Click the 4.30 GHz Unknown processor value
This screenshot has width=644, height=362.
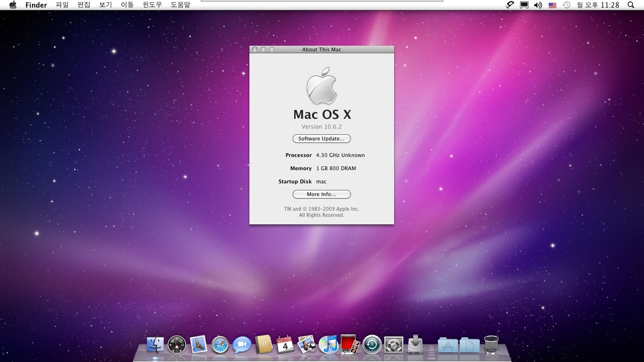point(340,155)
